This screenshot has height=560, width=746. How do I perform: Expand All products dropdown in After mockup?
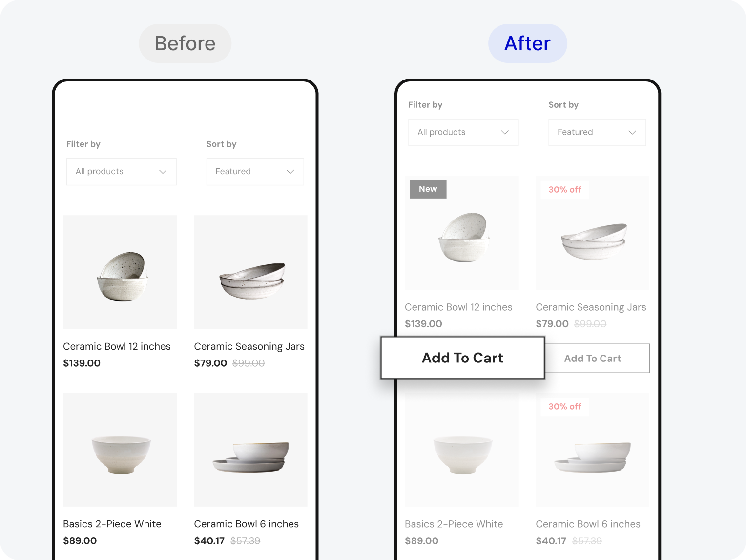pos(463,132)
